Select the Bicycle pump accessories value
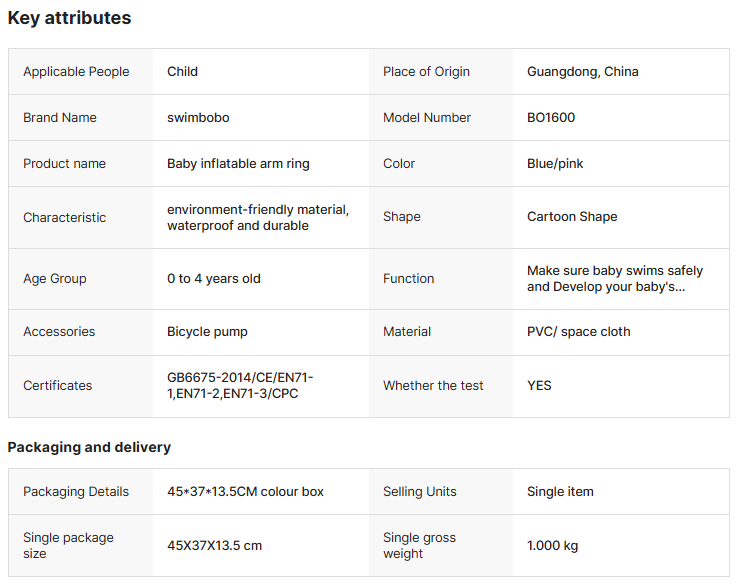The image size is (744, 584). tap(207, 332)
